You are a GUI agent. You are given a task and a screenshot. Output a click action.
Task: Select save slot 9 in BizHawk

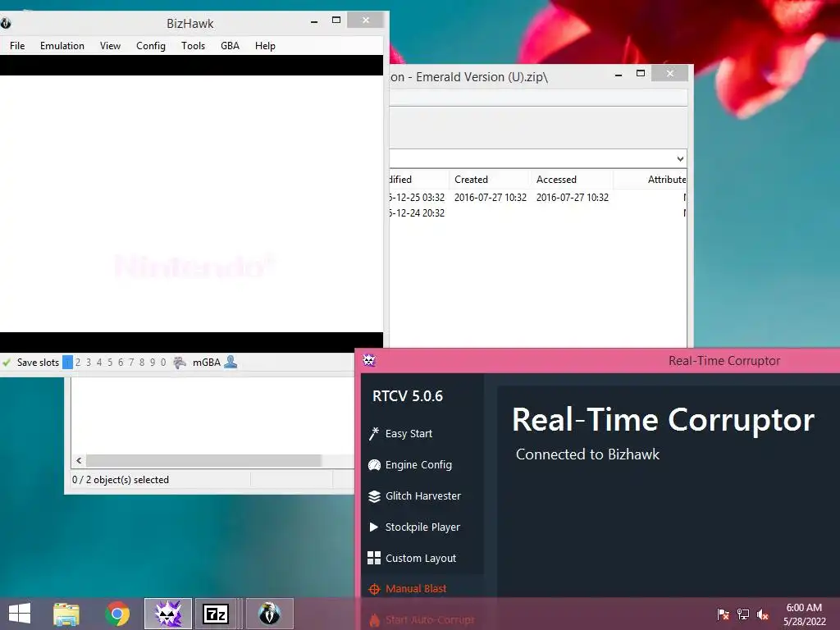153,363
